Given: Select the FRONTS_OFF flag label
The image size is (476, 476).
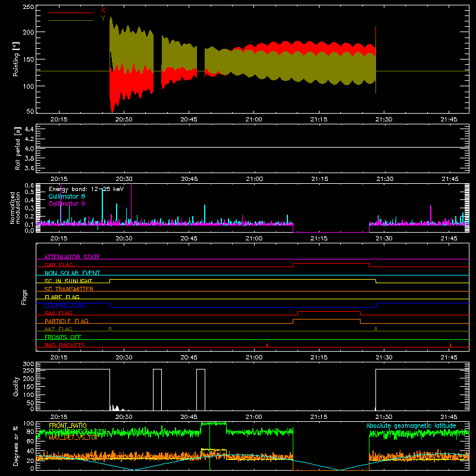Looking at the screenshot, I should pos(63,337).
